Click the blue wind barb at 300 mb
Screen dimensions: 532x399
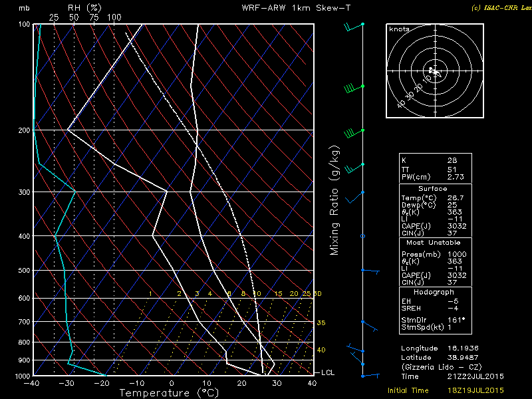click(x=355, y=197)
